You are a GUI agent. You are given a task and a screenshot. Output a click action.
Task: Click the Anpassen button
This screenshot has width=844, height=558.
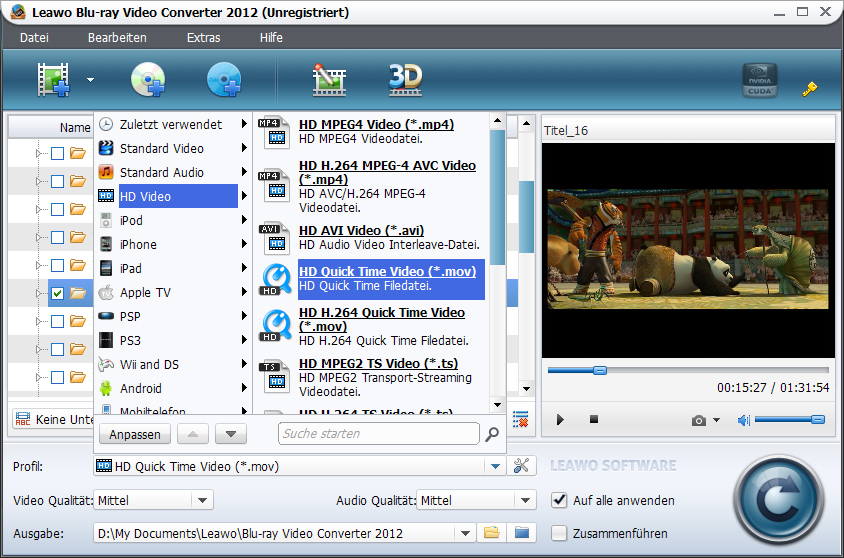134,434
